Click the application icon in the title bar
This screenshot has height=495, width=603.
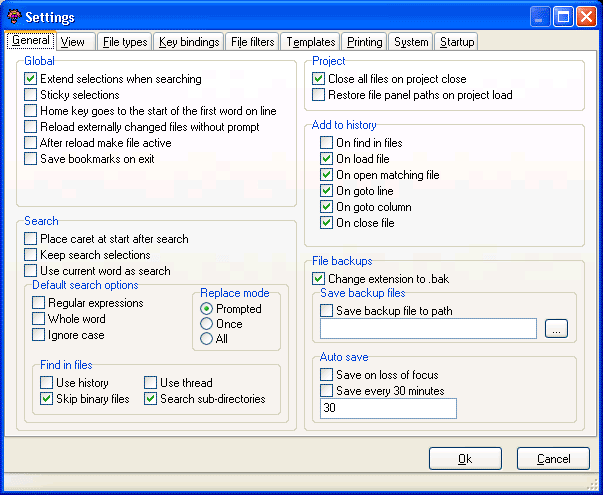[13, 16]
